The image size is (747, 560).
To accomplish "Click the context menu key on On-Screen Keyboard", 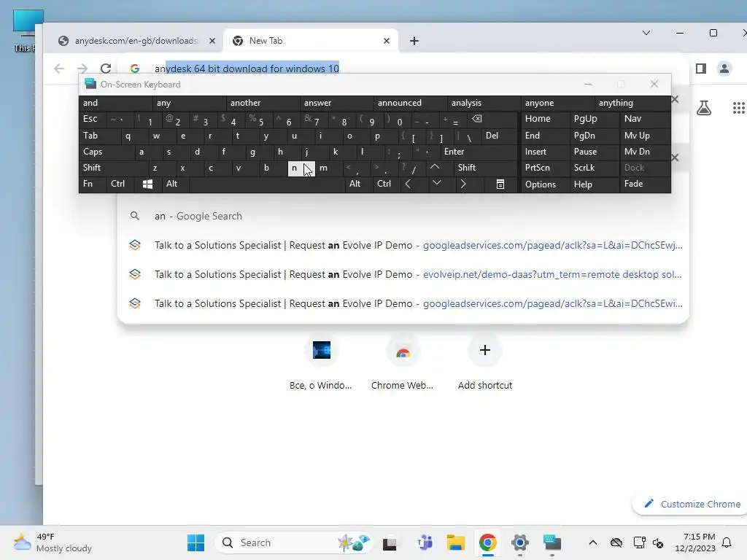I will click(x=500, y=184).
